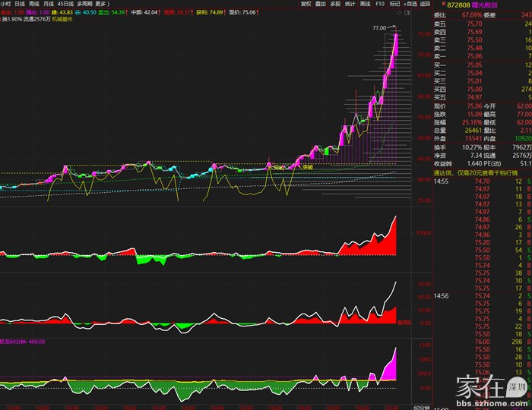Open the 多周期 multi-period view
Image resolution: width=532 pixels, height=410 pixels.
point(85,4)
